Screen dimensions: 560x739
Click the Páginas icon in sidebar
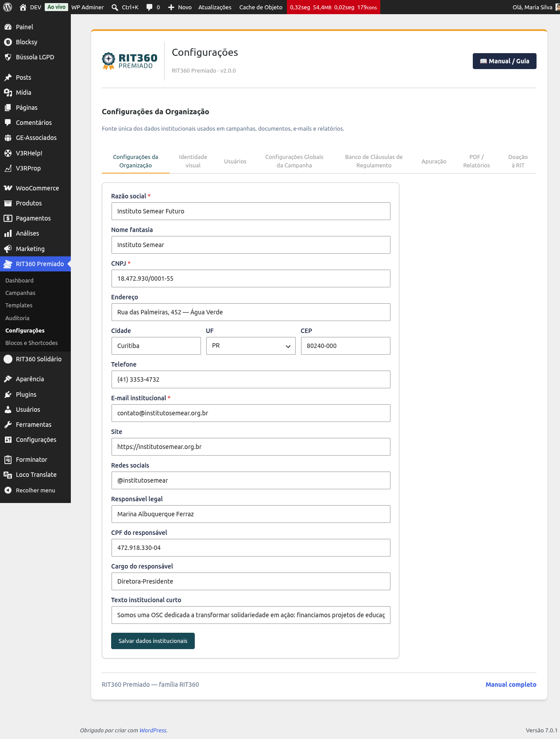(x=8, y=108)
